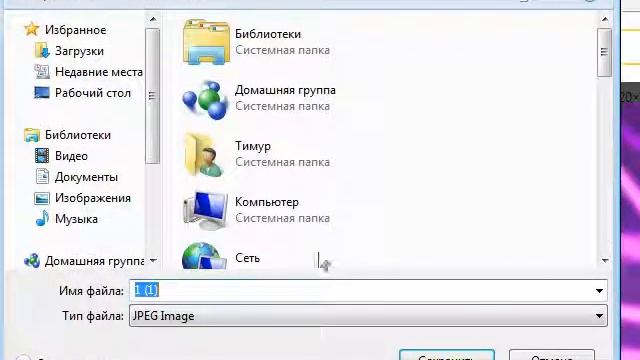Click the Сохранить button

447,355
